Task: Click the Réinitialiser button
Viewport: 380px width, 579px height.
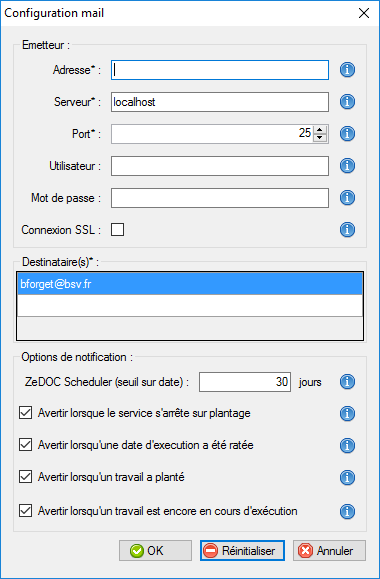Action: point(242,551)
